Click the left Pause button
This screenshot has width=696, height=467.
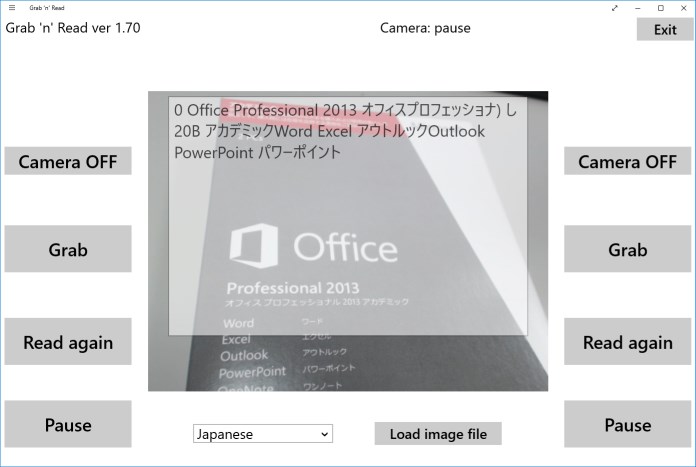pyautogui.click(x=68, y=424)
